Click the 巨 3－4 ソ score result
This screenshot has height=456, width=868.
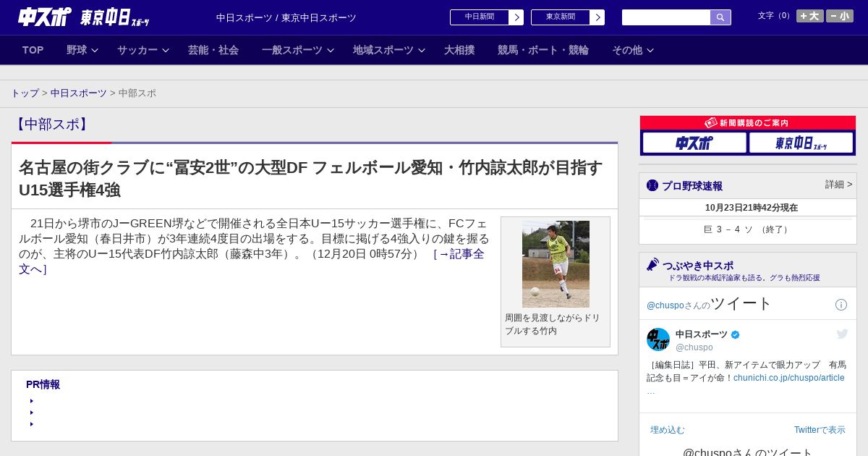[747, 229]
